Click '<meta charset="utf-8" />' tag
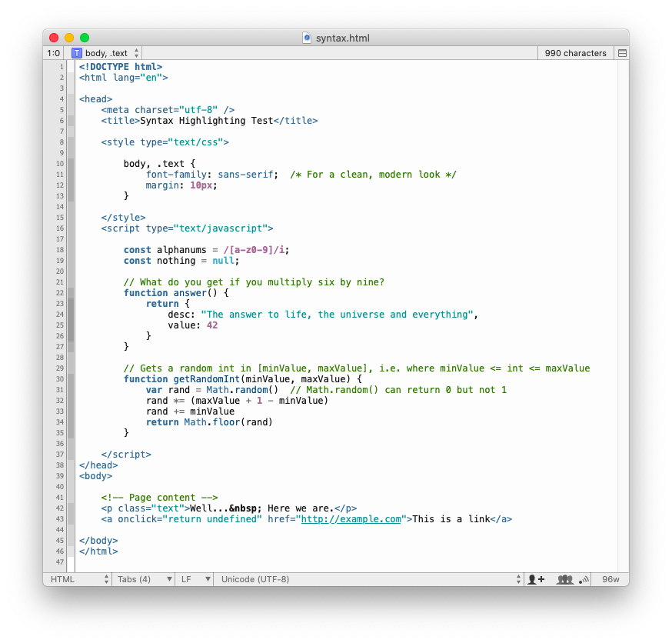Screen dimensions: 672x643 [168, 110]
